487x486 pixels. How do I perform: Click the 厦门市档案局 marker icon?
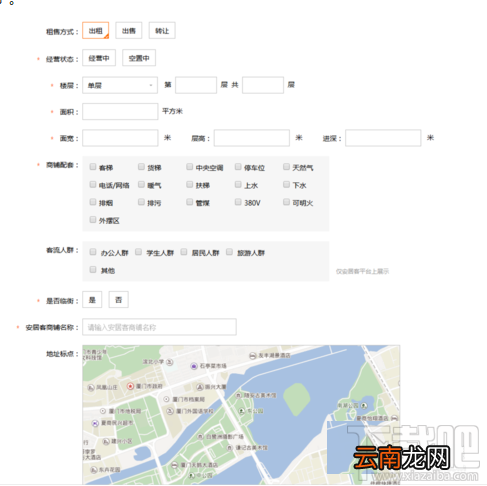pos(166,399)
